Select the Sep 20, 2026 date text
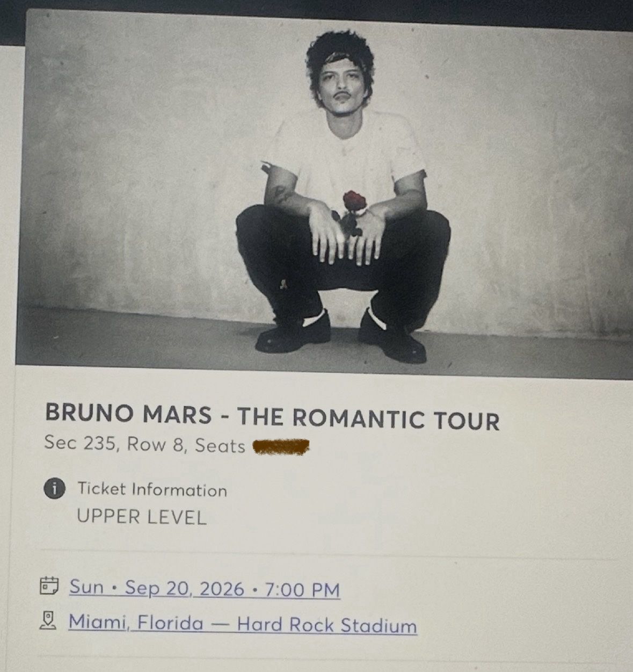633x672 pixels. click(185, 588)
